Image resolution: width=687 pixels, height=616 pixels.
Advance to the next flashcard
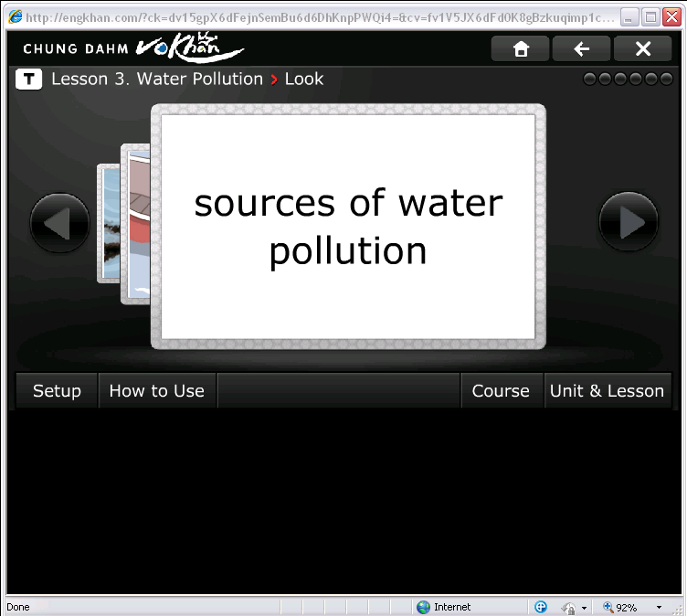tap(629, 222)
